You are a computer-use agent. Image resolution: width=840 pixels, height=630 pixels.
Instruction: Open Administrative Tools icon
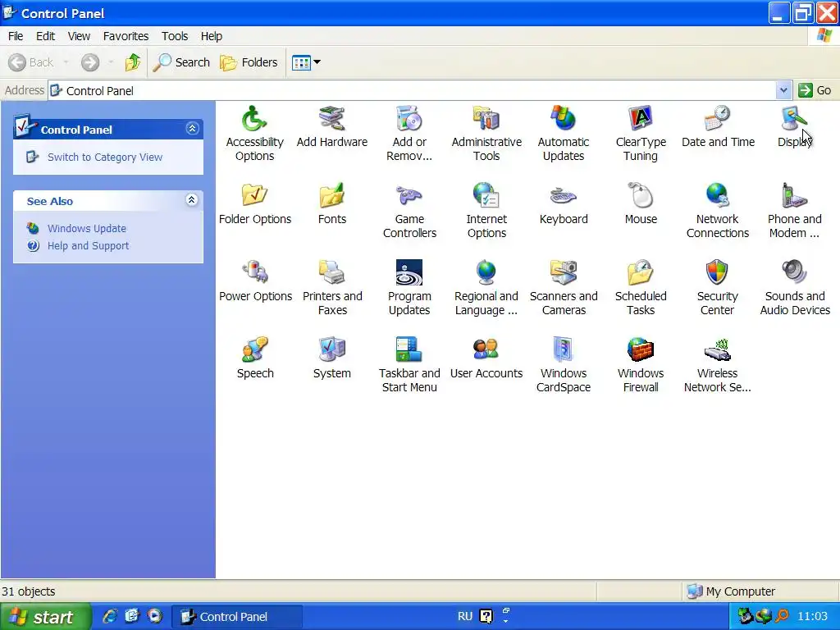[x=486, y=118]
